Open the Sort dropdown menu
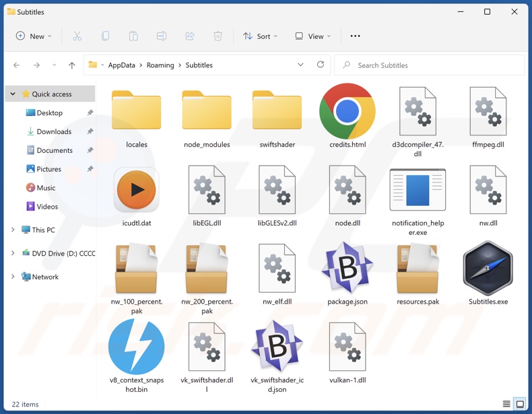The width and height of the screenshot is (532, 414). [260, 36]
